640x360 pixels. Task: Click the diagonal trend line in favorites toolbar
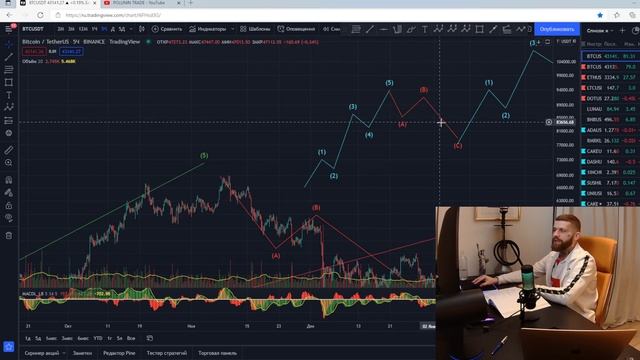pyautogui.click(x=370, y=29)
